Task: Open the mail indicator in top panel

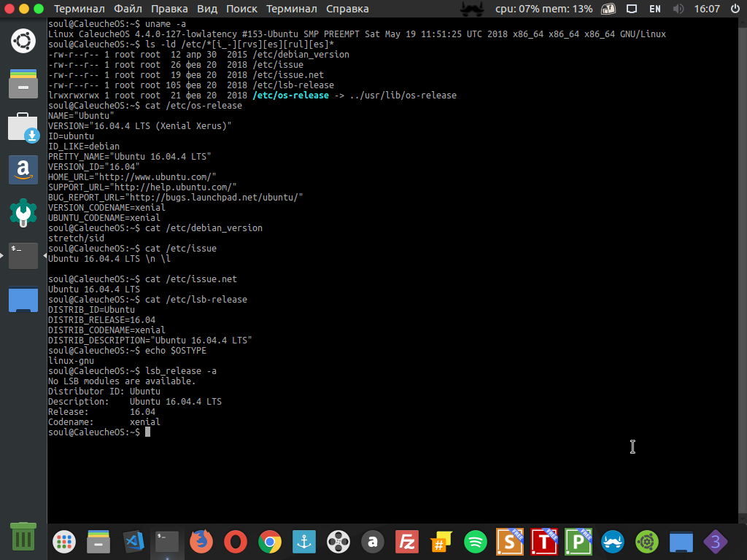Action: click(608, 9)
